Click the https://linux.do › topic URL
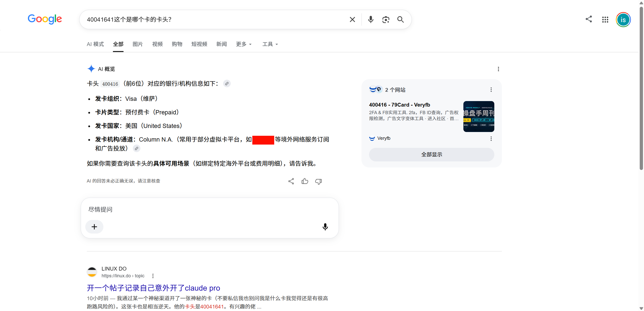This screenshot has height=311, width=644. tap(123, 276)
